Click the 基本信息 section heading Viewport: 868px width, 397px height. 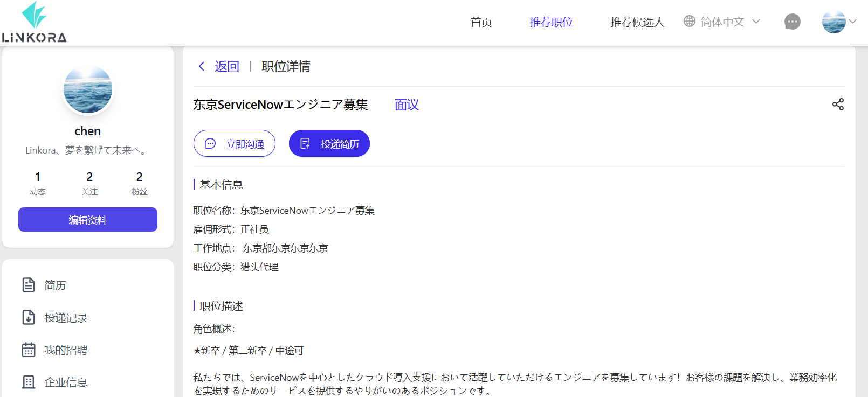[221, 185]
